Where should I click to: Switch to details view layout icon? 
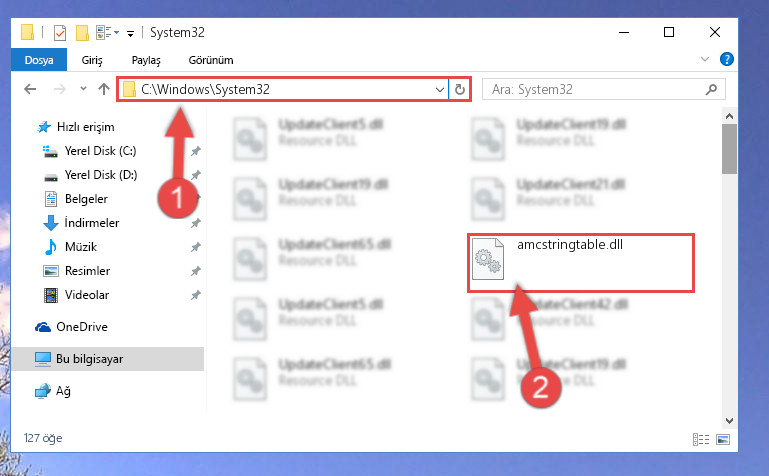[x=701, y=439]
